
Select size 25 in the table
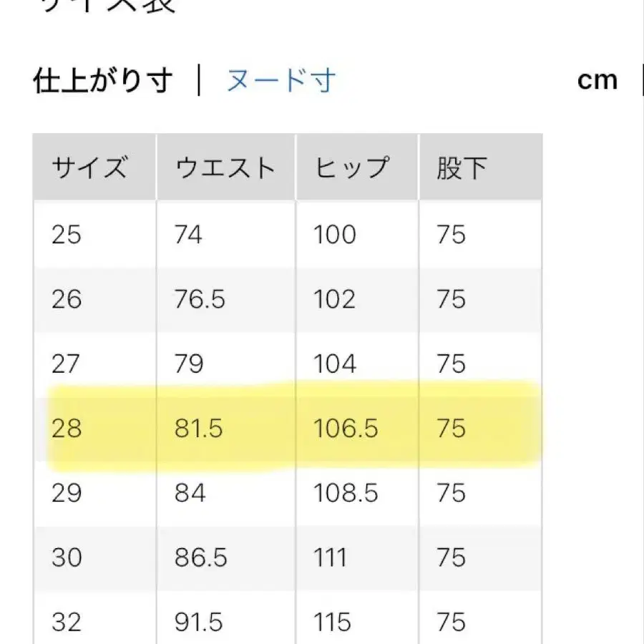tap(67, 235)
